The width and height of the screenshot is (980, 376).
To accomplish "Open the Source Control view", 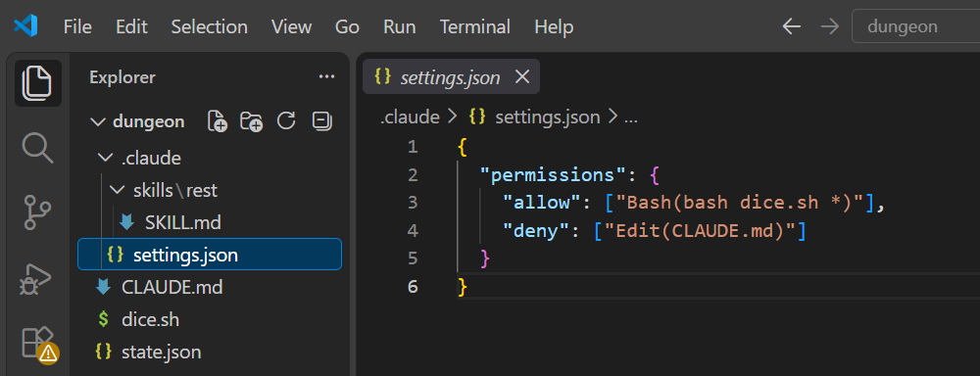I will pos(38,212).
